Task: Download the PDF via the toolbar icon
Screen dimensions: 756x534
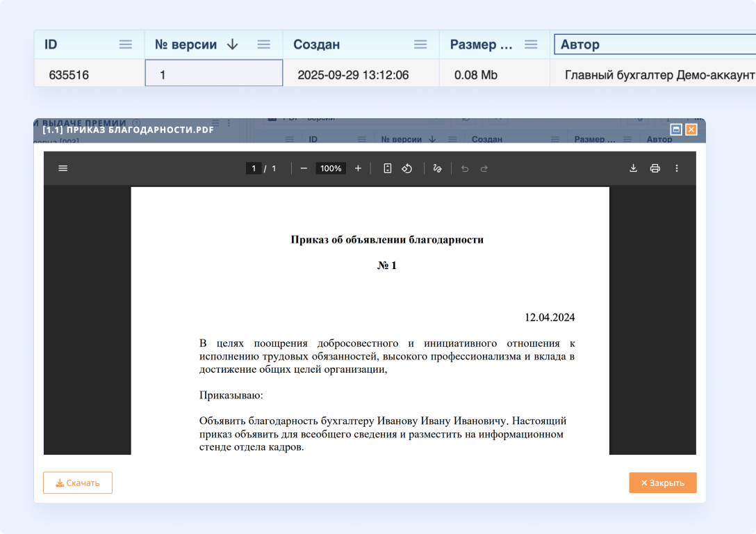Action: (x=633, y=168)
